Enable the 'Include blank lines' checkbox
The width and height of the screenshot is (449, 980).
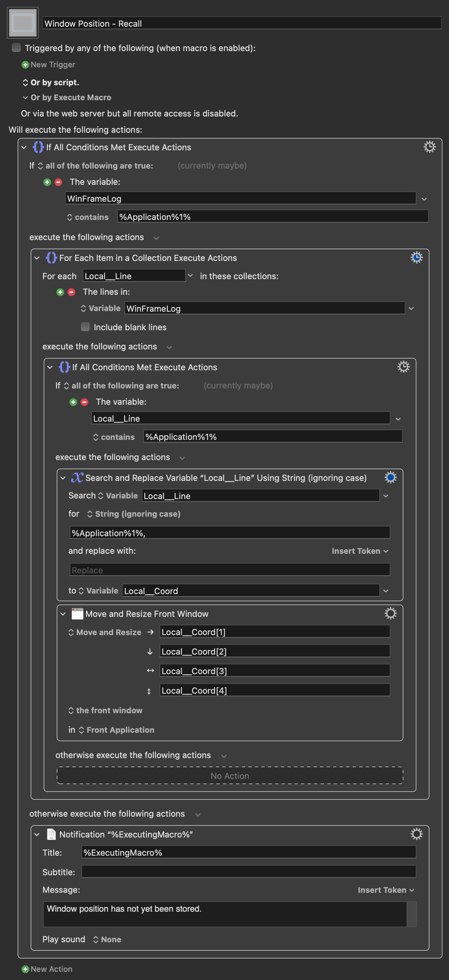[x=85, y=327]
